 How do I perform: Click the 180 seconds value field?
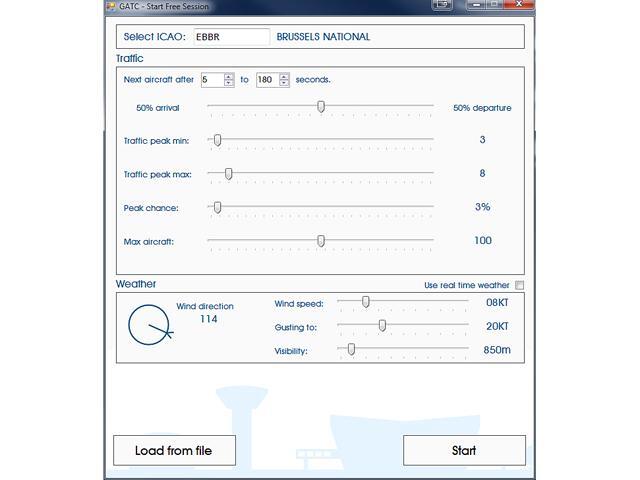click(267, 80)
